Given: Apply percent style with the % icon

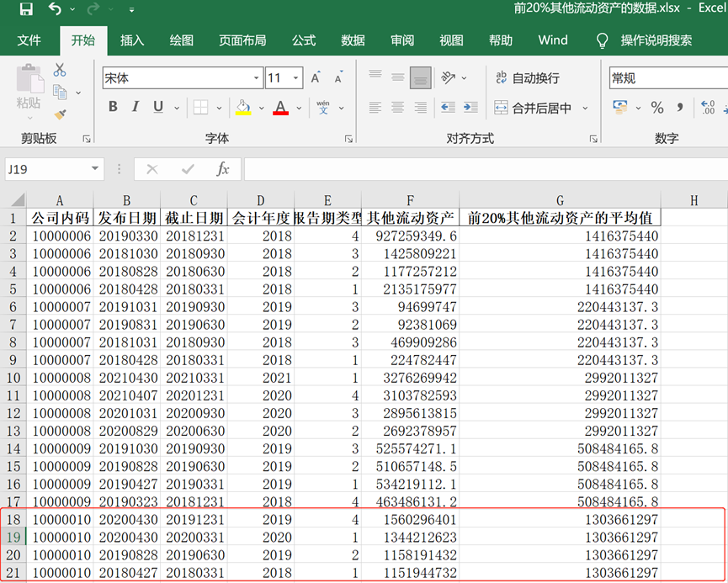Looking at the screenshot, I should 657,108.
